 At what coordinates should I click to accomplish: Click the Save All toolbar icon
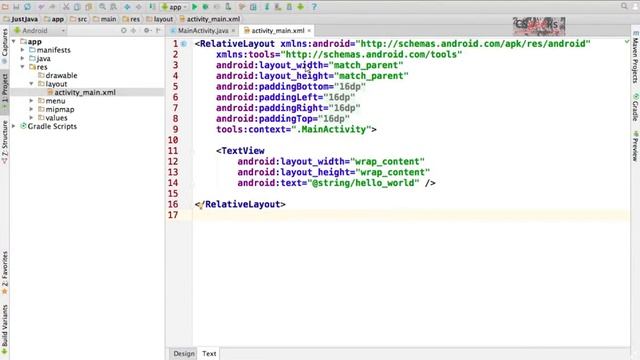tap(16, 7)
